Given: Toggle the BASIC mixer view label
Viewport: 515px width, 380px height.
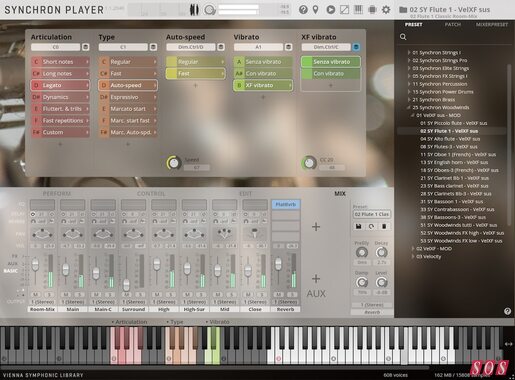Looking at the screenshot, I should click(10, 271).
